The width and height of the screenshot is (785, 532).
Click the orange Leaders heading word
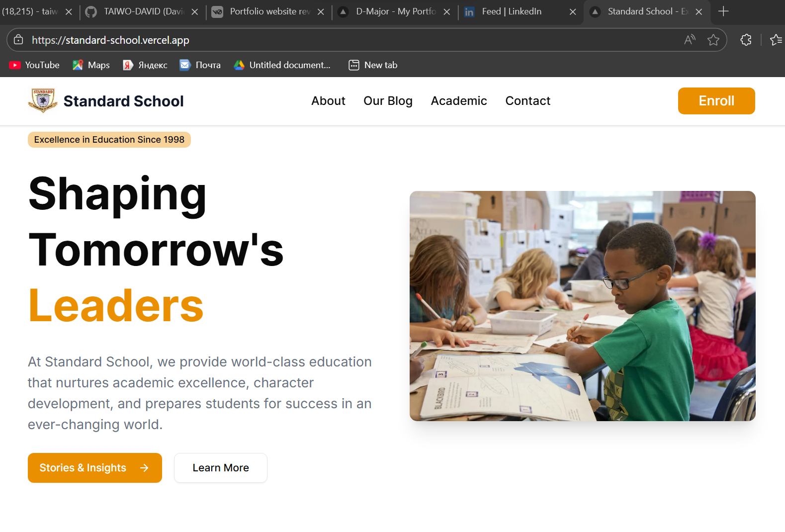[x=116, y=306]
